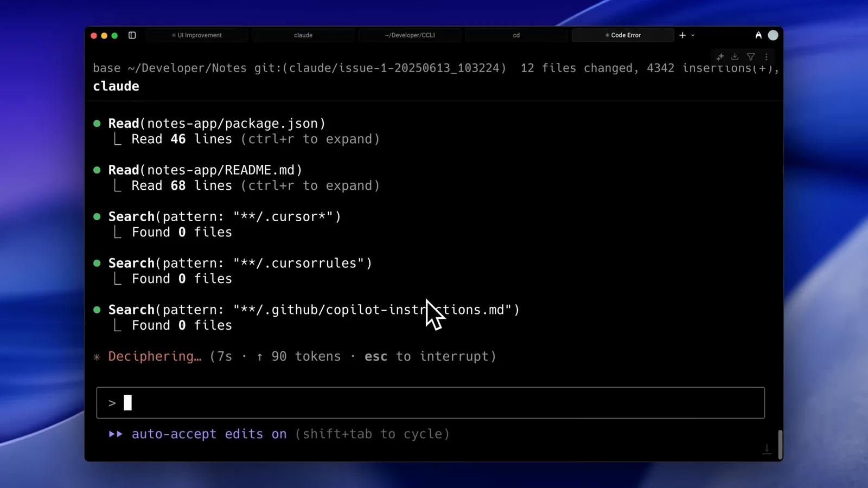Click the scroll-to-bottom arrow icon
The width and height of the screenshot is (868, 488).
point(767,449)
